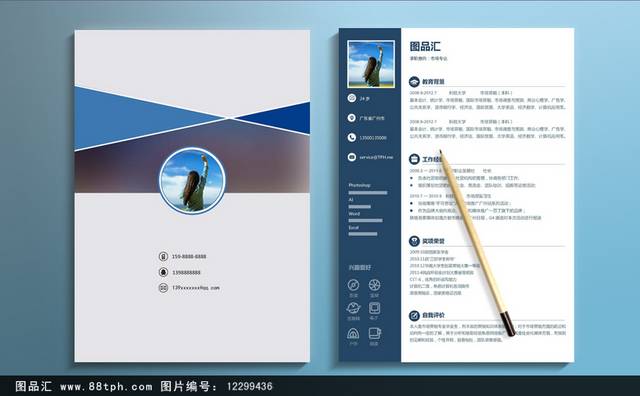Click the phone icon in resume sidebar
Screen dimensions: 640x396
point(351,138)
